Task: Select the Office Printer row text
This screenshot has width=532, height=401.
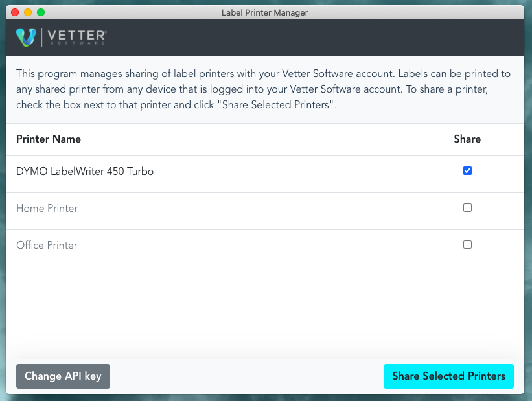Action: tap(47, 246)
